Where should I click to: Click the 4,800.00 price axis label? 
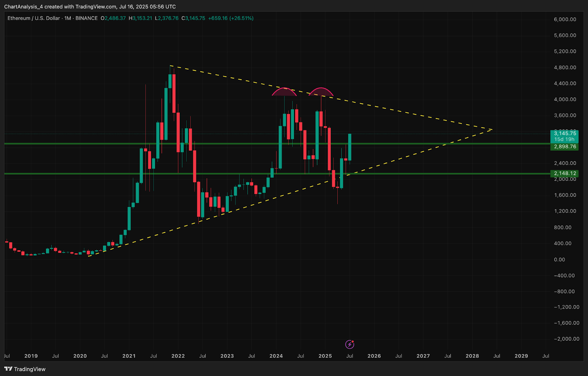click(565, 68)
